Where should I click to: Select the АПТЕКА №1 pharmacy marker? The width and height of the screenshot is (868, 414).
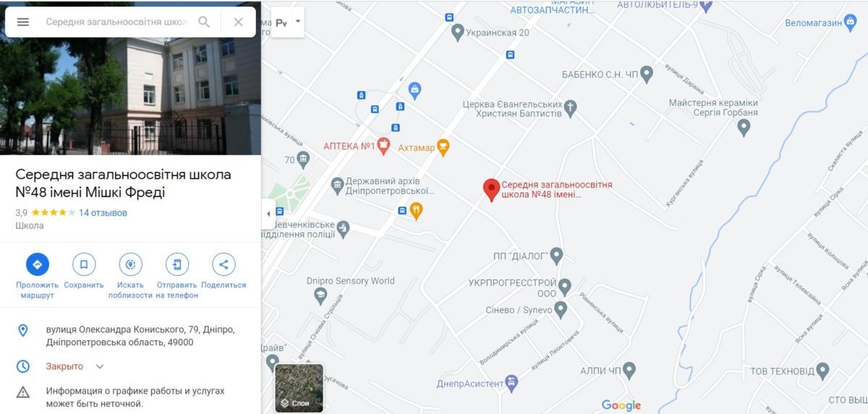click(x=383, y=147)
